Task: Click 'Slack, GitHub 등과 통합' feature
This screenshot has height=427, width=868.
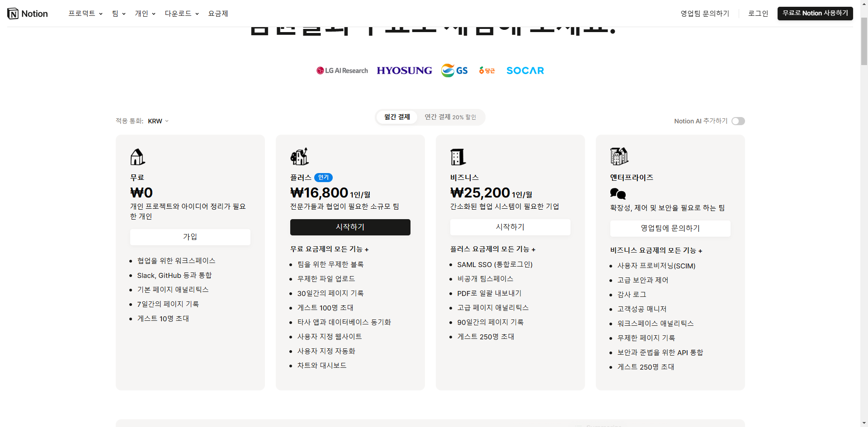Action: [175, 275]
